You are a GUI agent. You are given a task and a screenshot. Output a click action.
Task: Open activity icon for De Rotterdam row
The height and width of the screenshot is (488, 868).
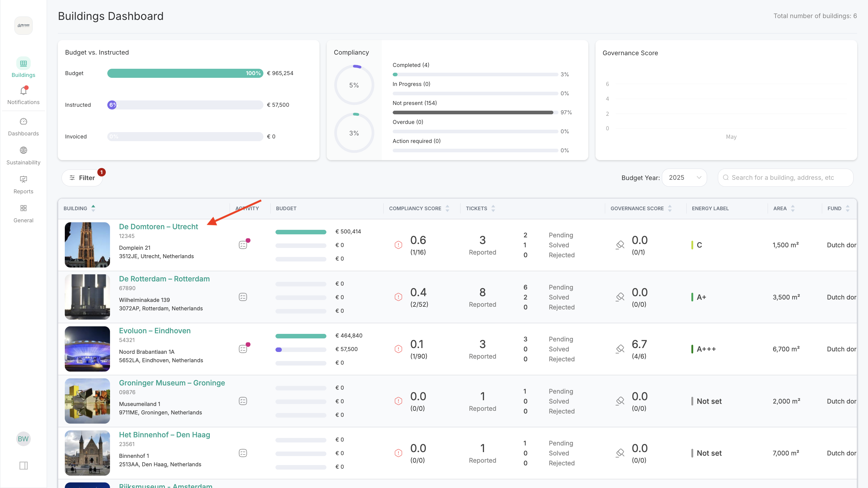243,297
